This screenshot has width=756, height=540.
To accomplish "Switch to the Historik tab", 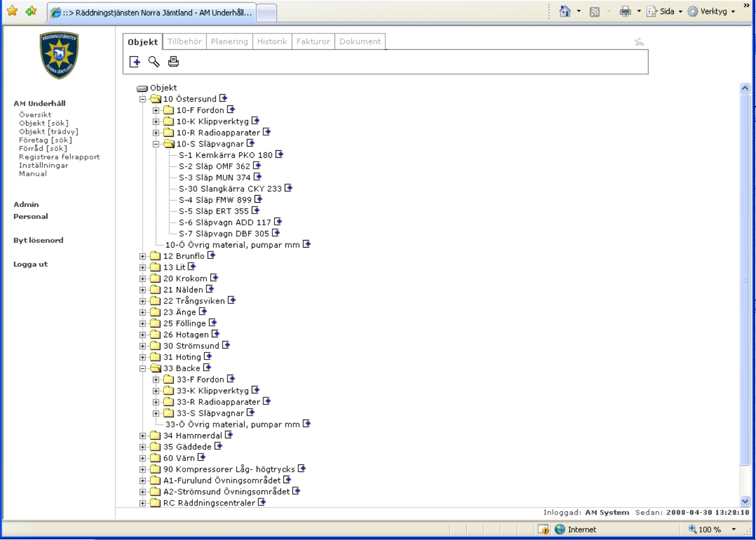I will [272, 42].
